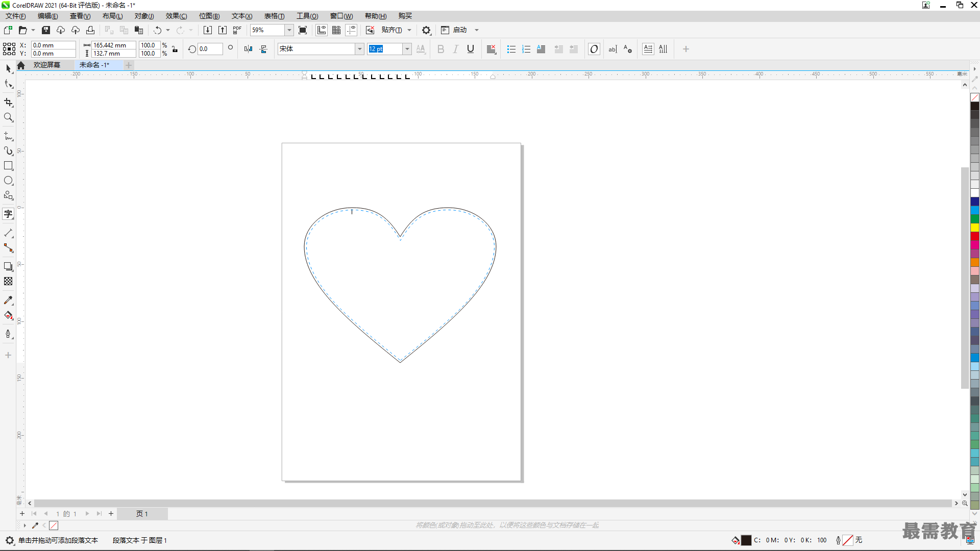Expand the font size dropdown
Screen dimensions: 980x551
[407, 49]
